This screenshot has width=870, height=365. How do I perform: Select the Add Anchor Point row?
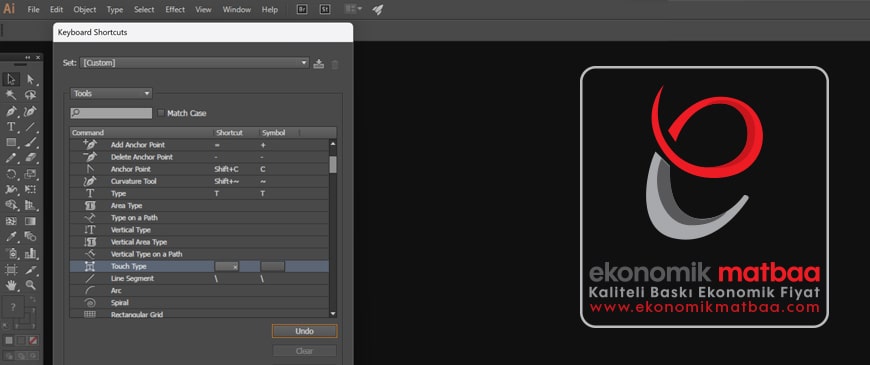coord(199,145)
